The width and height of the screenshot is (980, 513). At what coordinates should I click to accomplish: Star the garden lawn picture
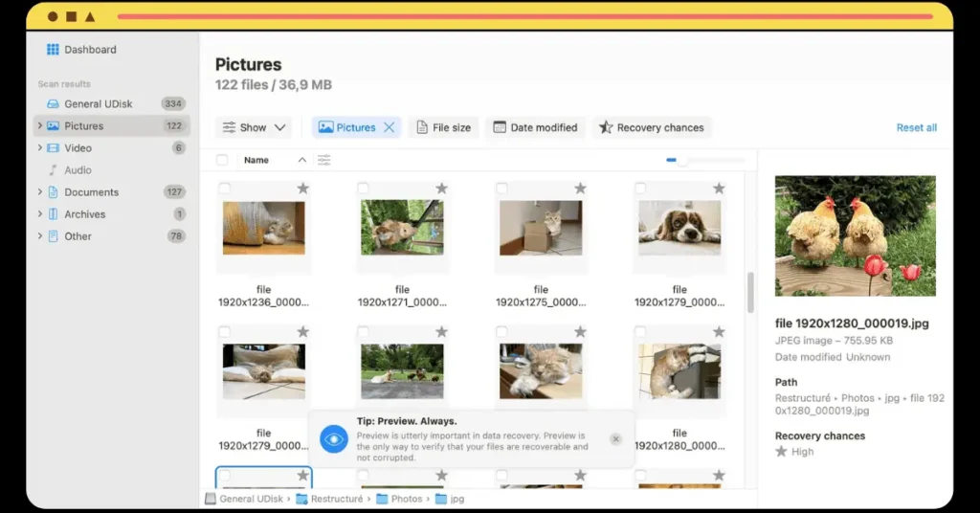[442, 332]
